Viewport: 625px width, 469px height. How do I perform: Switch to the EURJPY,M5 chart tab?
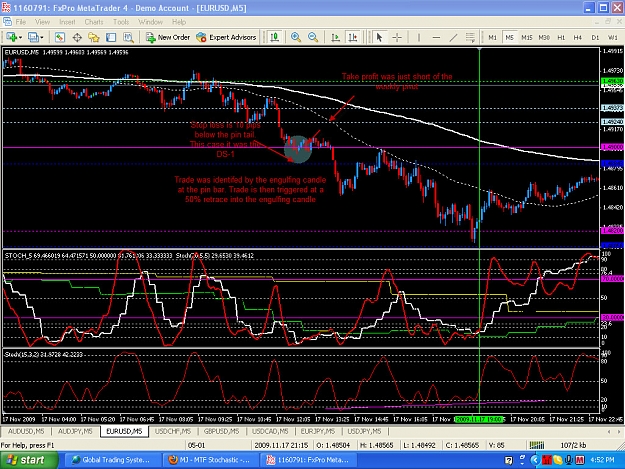coord(318,431)
